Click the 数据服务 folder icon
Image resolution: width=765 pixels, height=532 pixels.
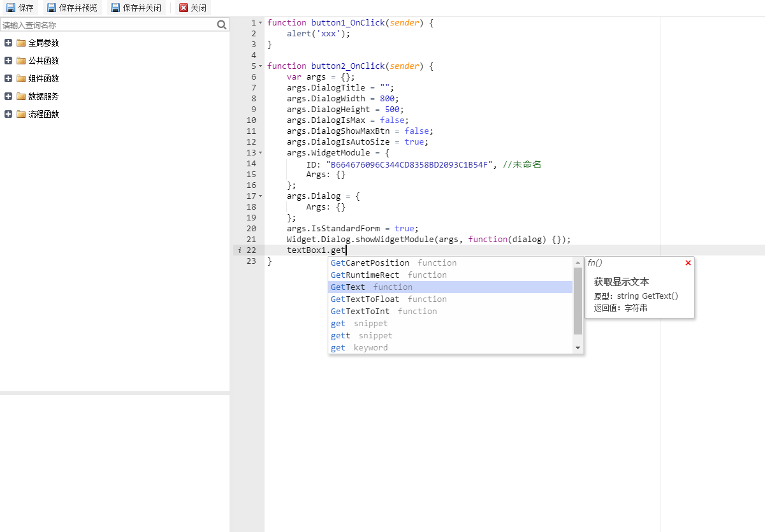(x=21, y=96)
